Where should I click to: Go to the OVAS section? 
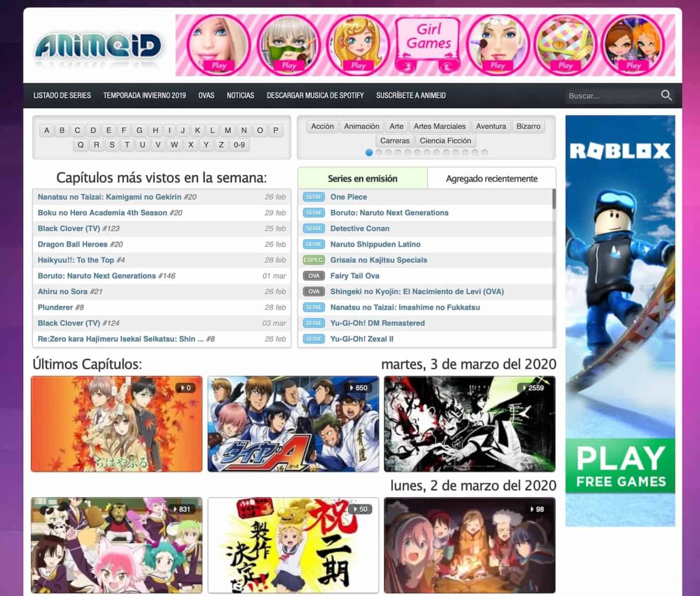click(x=206, y=95)
